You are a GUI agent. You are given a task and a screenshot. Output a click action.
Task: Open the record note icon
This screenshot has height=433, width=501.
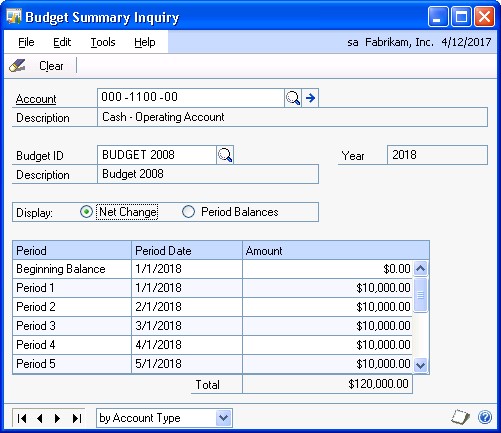(x=460, y=417)
